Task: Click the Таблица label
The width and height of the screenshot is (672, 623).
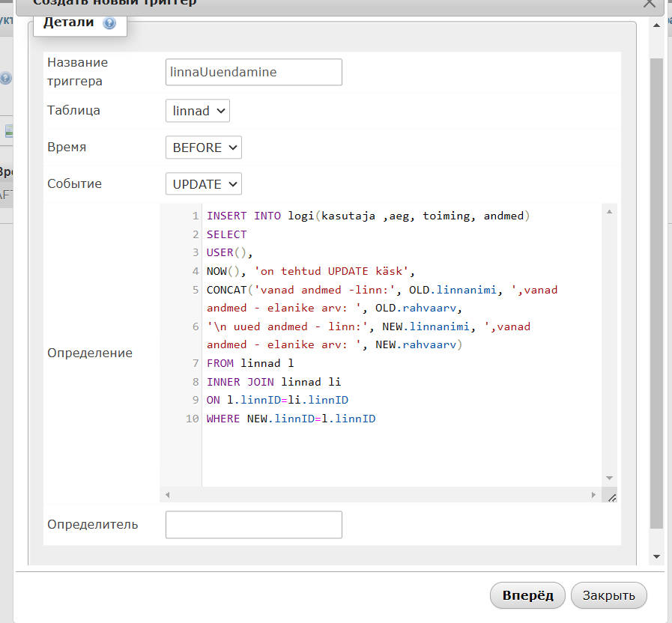Action: (73, 111)
